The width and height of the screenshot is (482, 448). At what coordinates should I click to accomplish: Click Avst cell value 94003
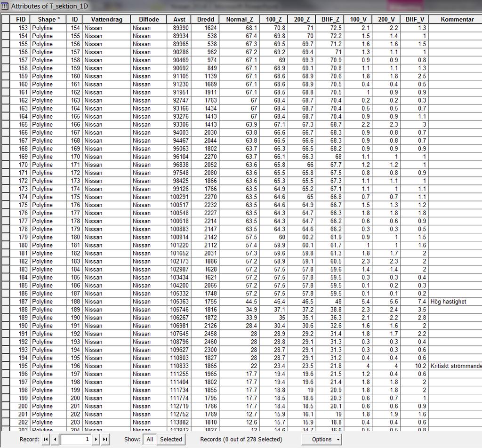pyautogui.click(x=179, y=132)
